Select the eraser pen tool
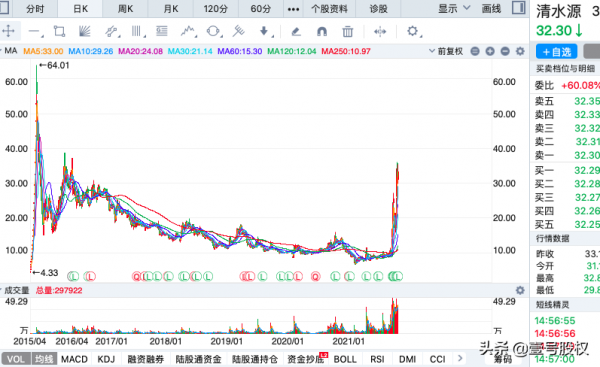 296,31
